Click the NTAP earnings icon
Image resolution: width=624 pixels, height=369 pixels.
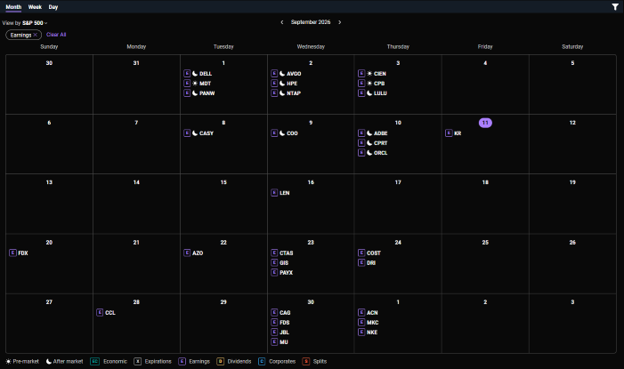coord(274,93)
